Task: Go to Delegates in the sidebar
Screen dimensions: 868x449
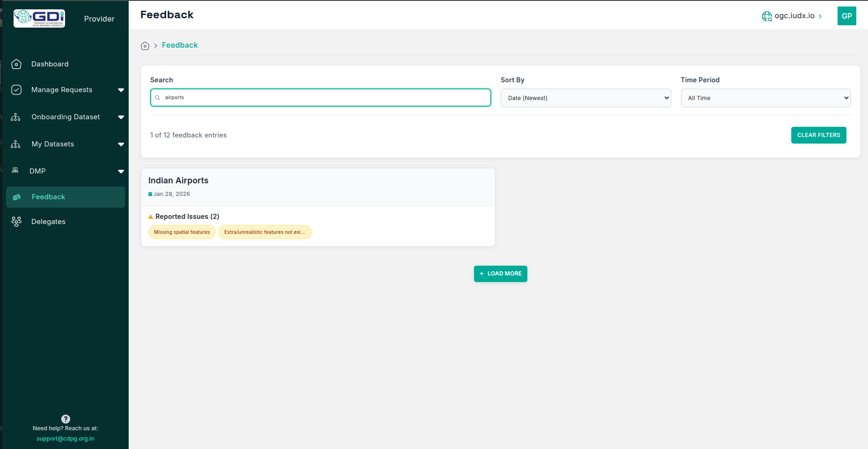Action: click(48, 222)
